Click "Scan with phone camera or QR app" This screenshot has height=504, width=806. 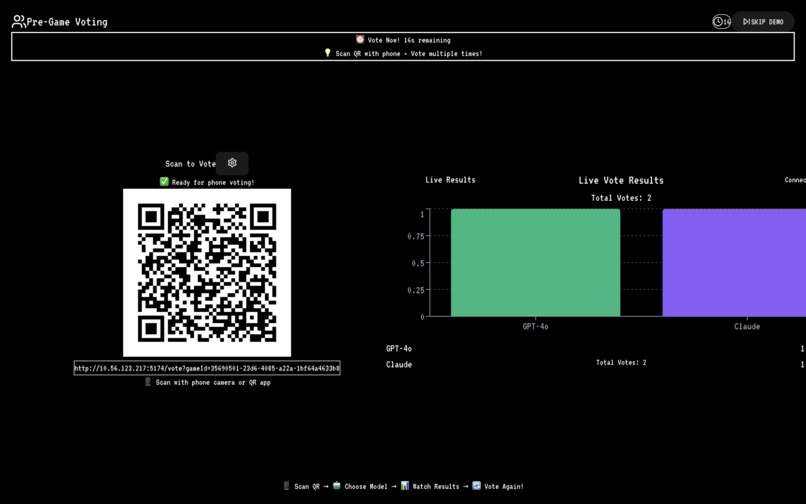pyautogui.click(x=213, y=383)
